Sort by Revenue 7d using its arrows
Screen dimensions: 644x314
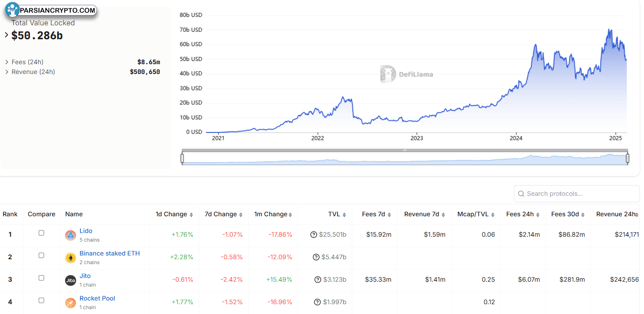(443, 215)
